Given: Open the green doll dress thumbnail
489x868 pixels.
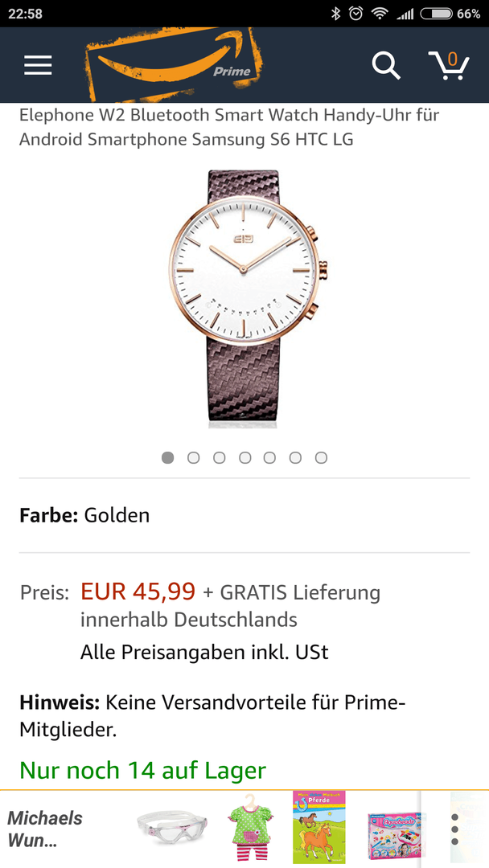Looking at the screenshot, I should pyautogui.click(x=249, y=828).
